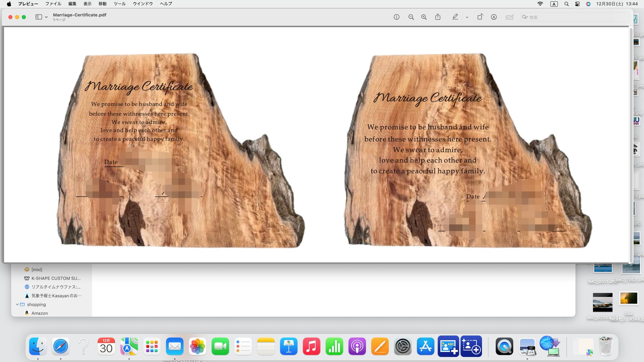The image size is (644, 362).
Task: Rotate the page with rotate icon
Action: coord(480,17)
